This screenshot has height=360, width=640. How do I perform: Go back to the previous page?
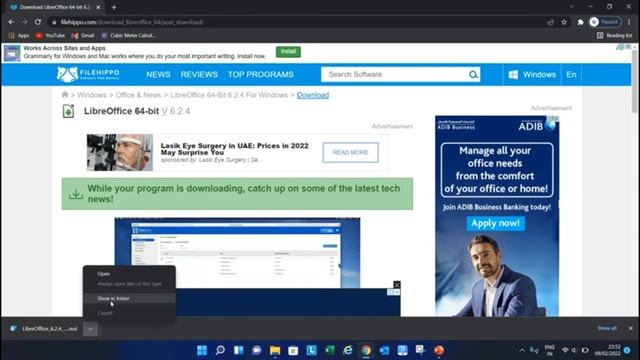coord(11,22)
